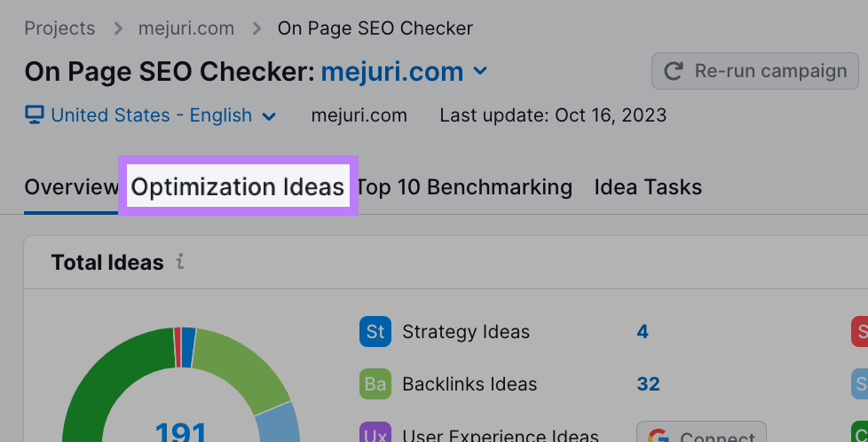The image size is (868, 442).
Task: Click the St Strategy Ideas icon
Action: tap(375, 332)
